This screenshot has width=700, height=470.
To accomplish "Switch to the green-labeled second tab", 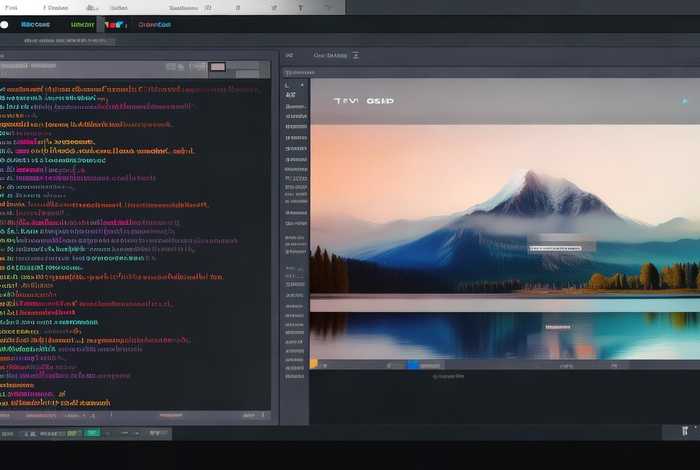I will tap(83, 25).
